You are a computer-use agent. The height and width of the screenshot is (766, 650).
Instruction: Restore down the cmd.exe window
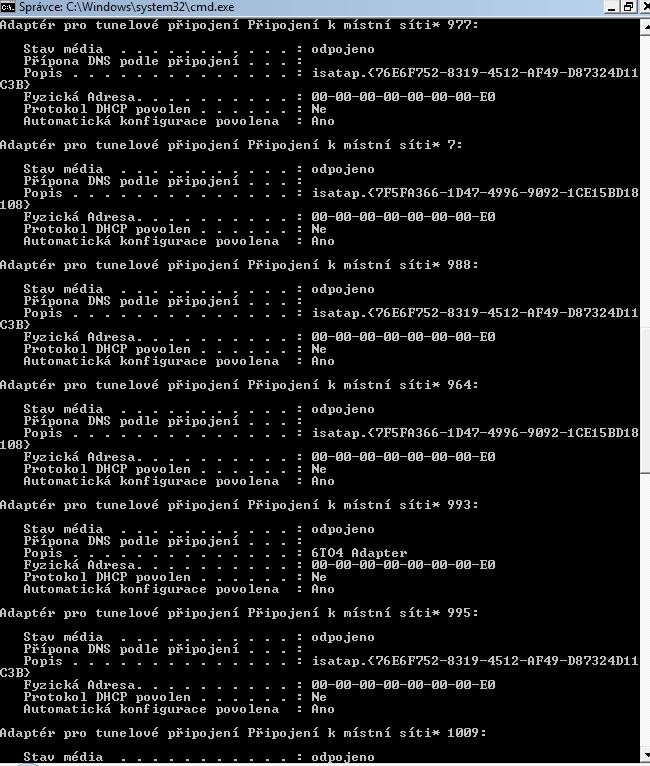point(628,7)
